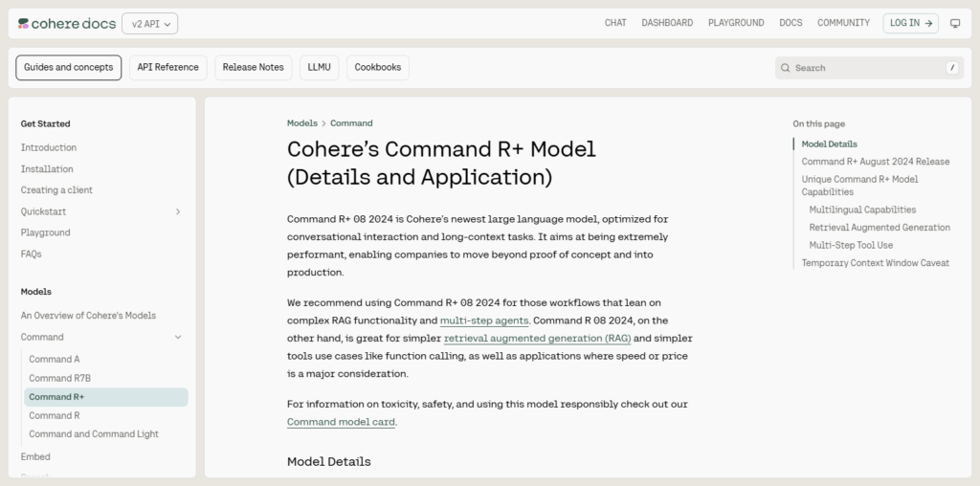Select the Guides and concepts tab

pos(69,68)
